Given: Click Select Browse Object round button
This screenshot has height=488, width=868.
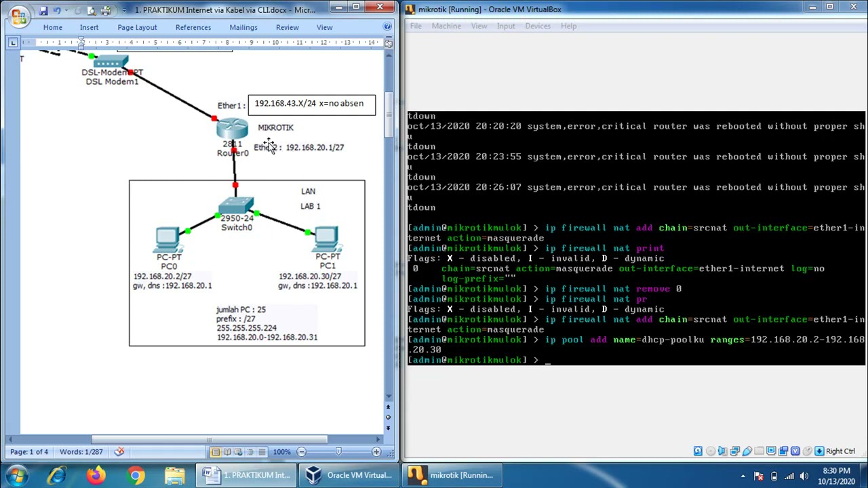Looking at the screenshot, I should (389, 418).
